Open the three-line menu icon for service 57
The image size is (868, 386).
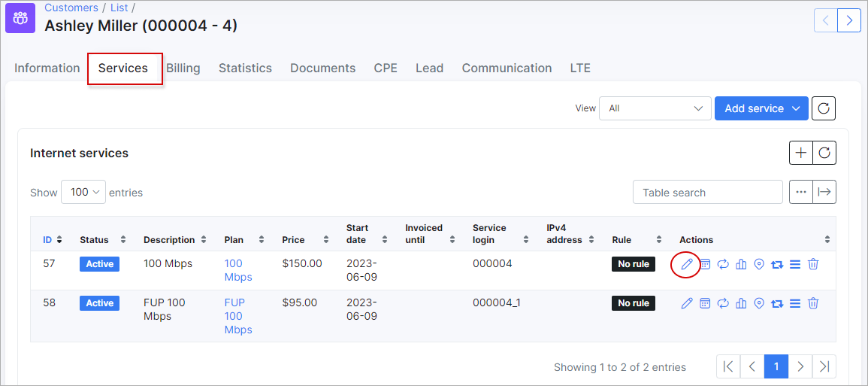coord(795,264)
